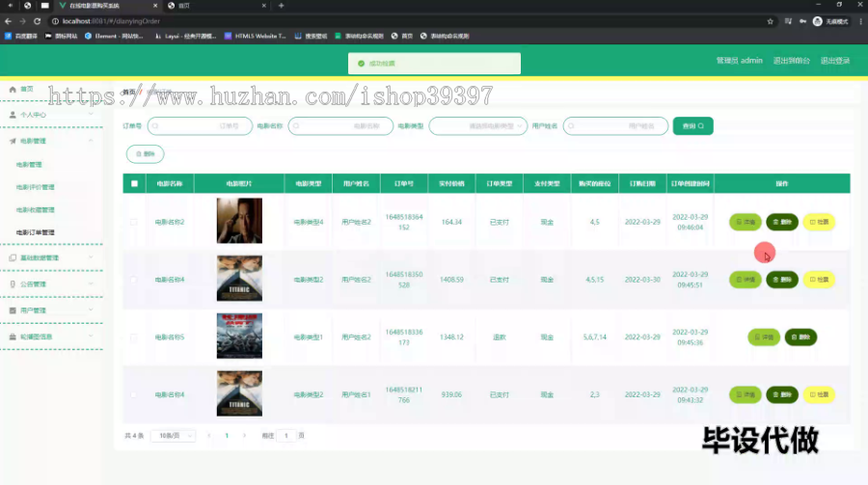Close the second browser tab 首页

pos(264,6)
